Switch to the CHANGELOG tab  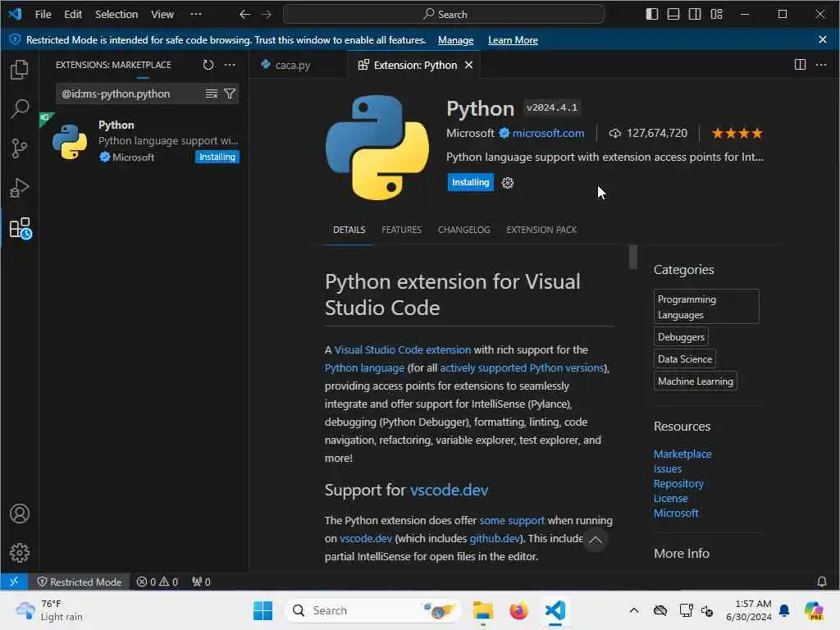point(463,230)
